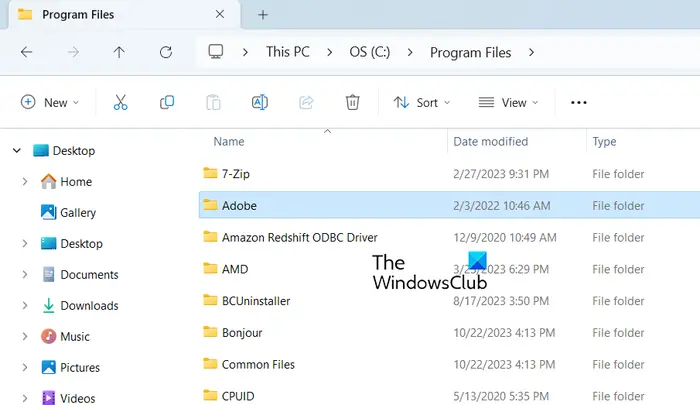
Task: Open the Sort dropdown
Action: [x=422, y=103]
